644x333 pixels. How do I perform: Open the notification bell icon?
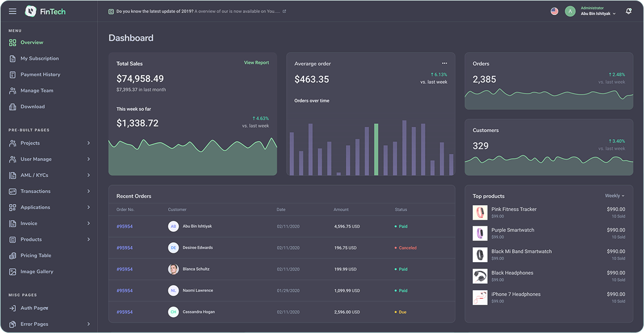click(x=628, y=11)
